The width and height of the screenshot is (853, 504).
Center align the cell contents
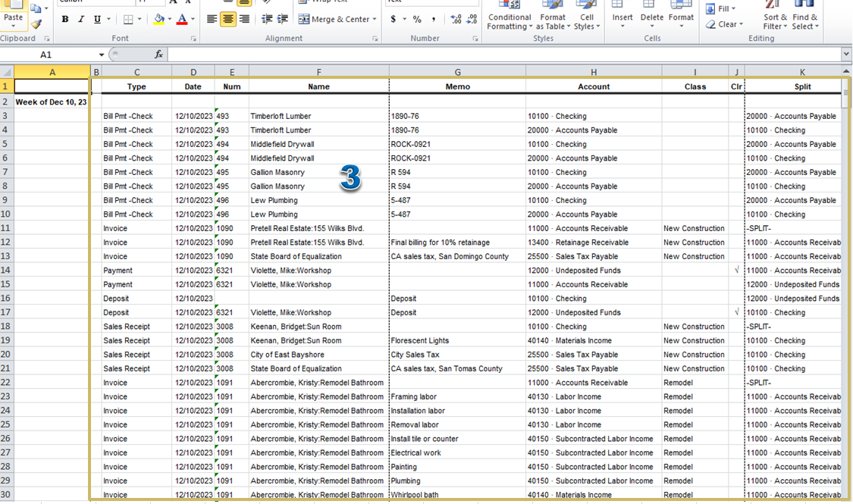(x=228, y=19)
